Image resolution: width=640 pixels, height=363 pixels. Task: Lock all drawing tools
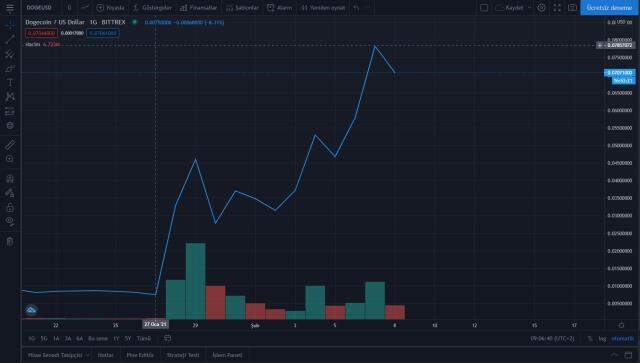[x=10, y=207]
